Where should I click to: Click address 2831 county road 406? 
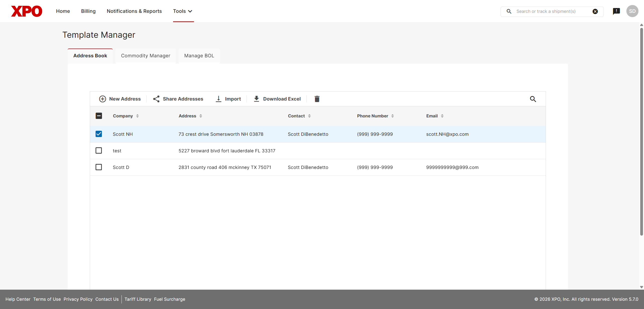[225, 167]
